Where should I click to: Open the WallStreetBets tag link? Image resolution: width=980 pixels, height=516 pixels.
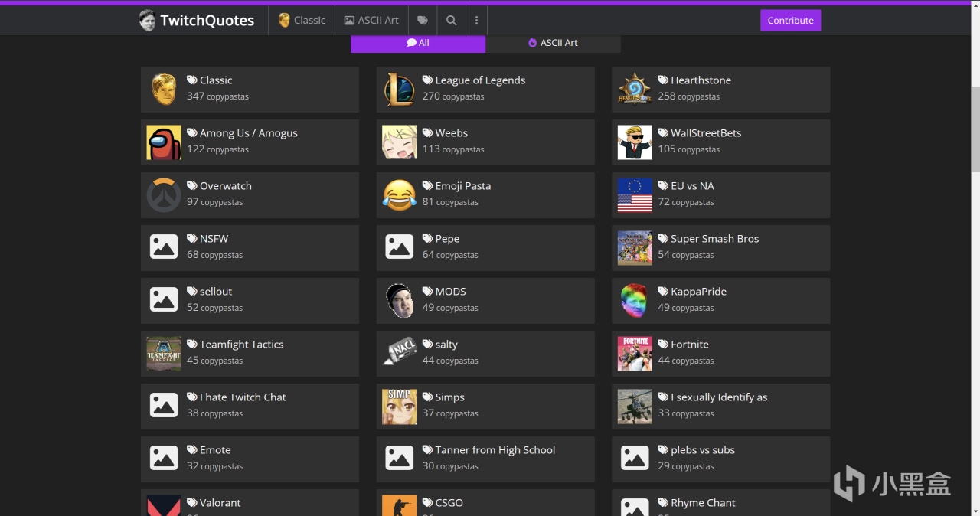pyautogui.click(x=700, y=133)
